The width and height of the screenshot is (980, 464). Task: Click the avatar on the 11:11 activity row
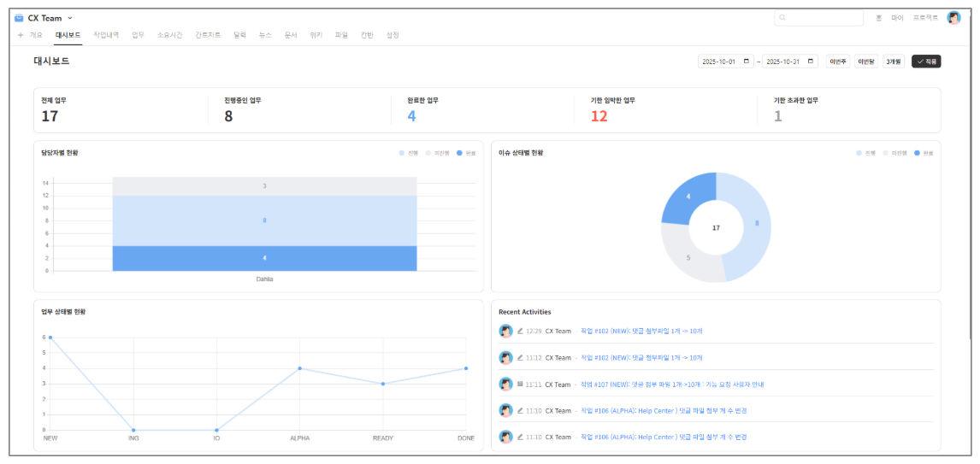pos(505,384)
